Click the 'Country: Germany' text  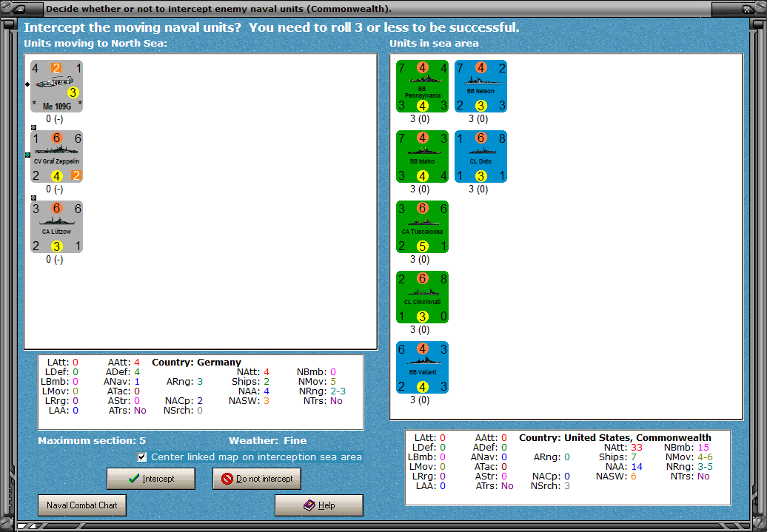[x=197, y=363]
